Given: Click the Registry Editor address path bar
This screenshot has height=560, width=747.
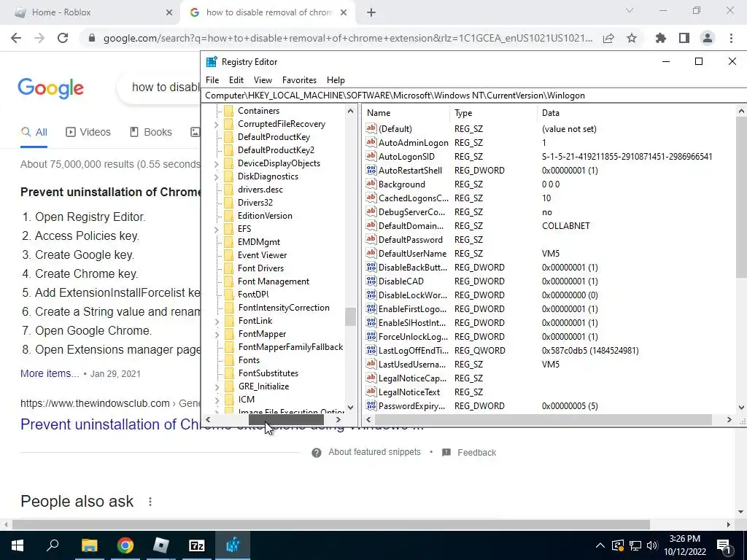Looking at the screenshot, I should 474,96.
